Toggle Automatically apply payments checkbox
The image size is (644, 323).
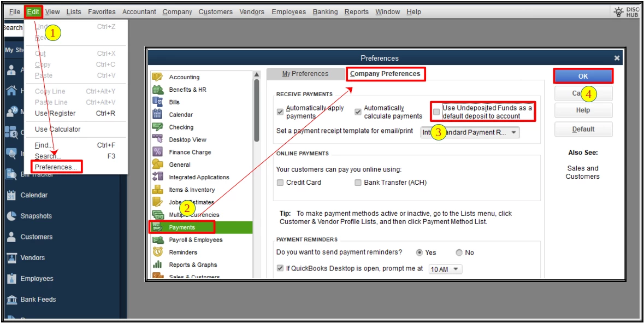click(x=280, y=111)
